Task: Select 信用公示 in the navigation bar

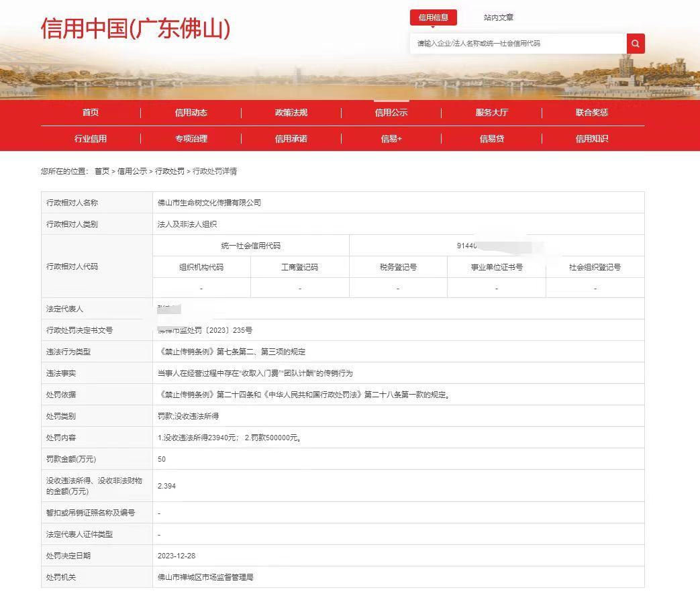Action: [391, 113]
